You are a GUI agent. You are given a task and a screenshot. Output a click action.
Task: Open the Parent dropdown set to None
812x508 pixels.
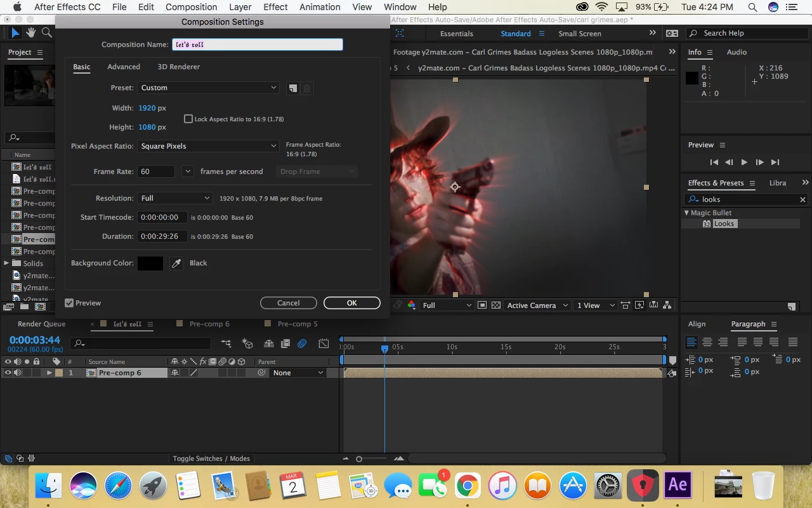tap(298, 373)
